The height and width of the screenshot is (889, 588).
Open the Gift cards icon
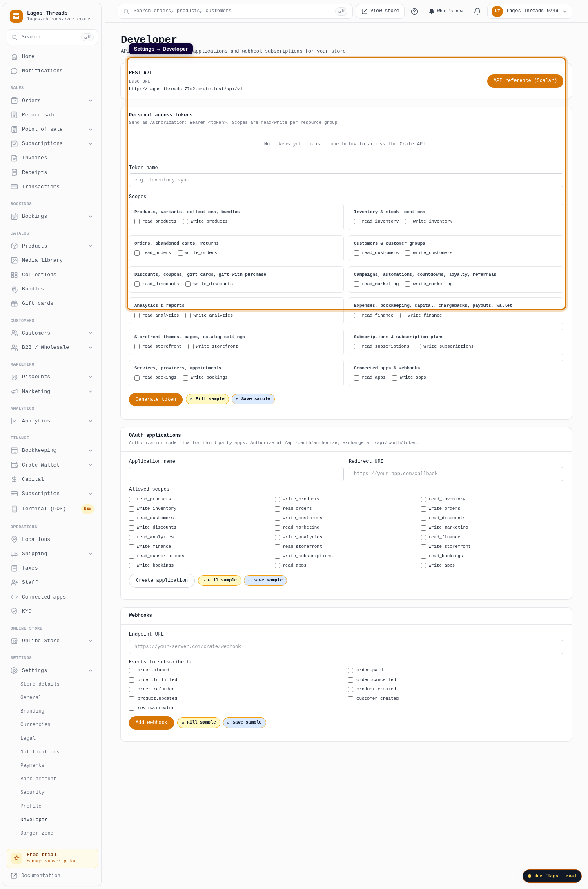14,304
